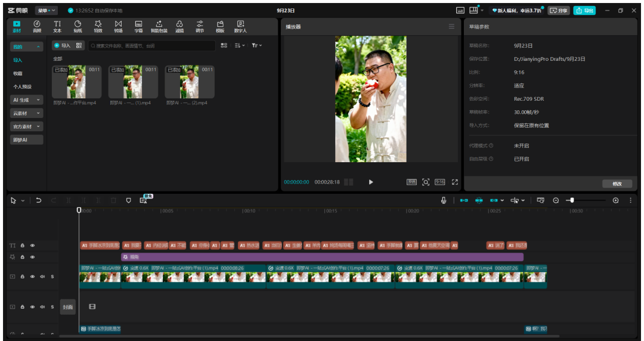Mute the main video track audio
The height and width of the screenshot is (341, 644).
point(42,277)
